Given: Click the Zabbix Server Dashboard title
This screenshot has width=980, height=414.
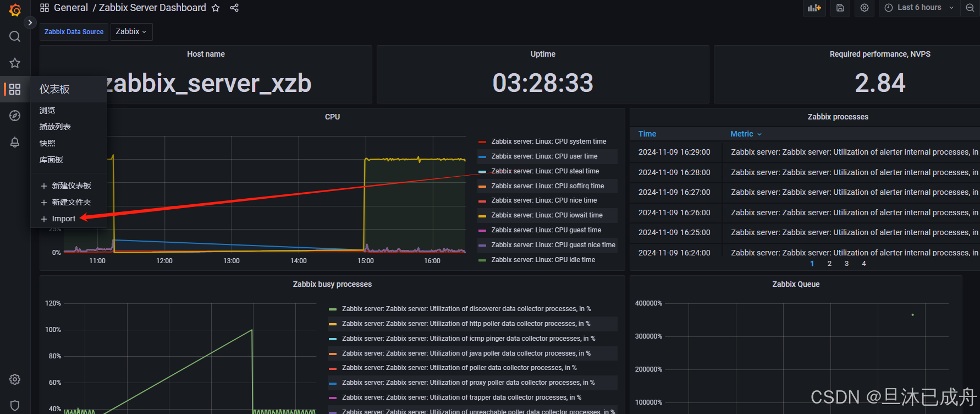Looking at the screenshot, I should [152, 8].
